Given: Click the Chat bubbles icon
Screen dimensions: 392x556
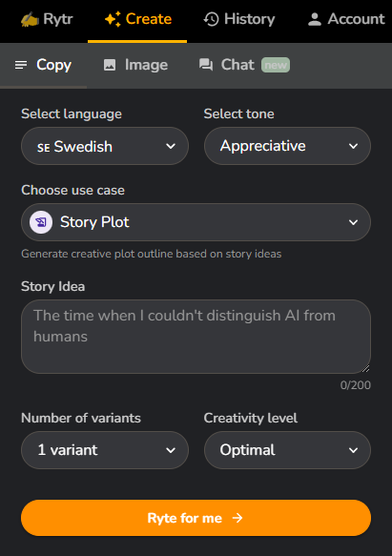Looking at the screenshot, I should [x=206, y=65].
